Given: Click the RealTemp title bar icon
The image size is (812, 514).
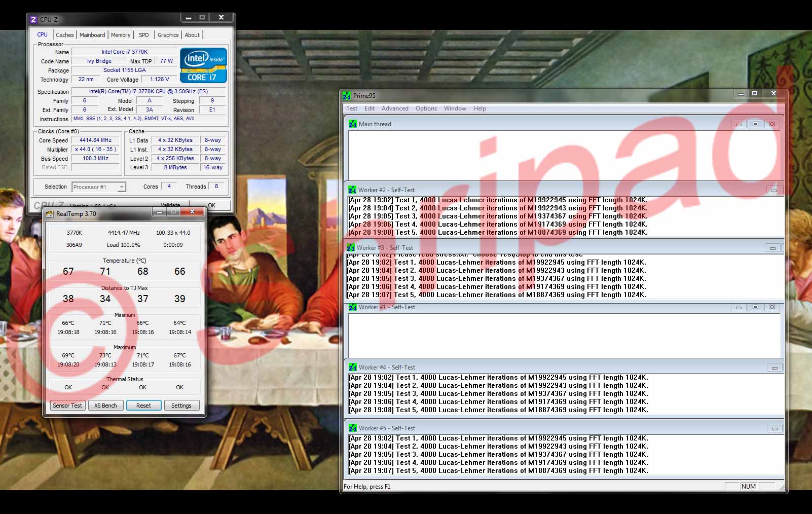Looking at the screenshot, I should pyautogui.click(x=49, y=214).
